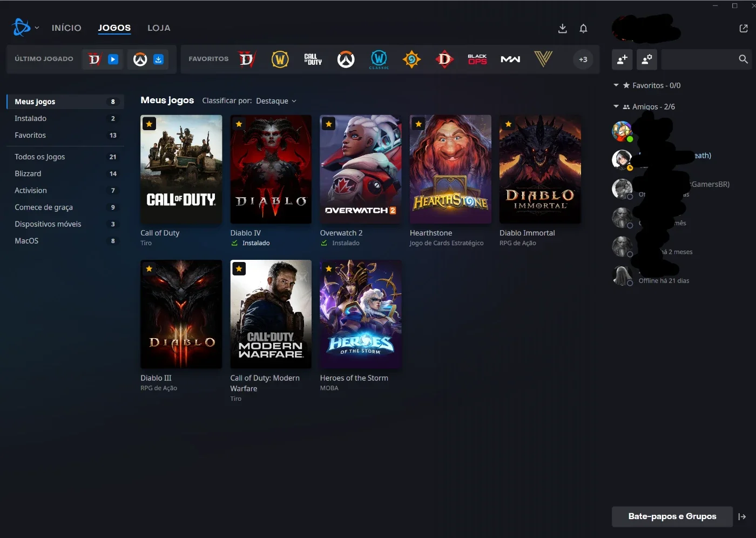Open the Battle.net logo menu
756x538 pixels.
click(x=21, y=27)
